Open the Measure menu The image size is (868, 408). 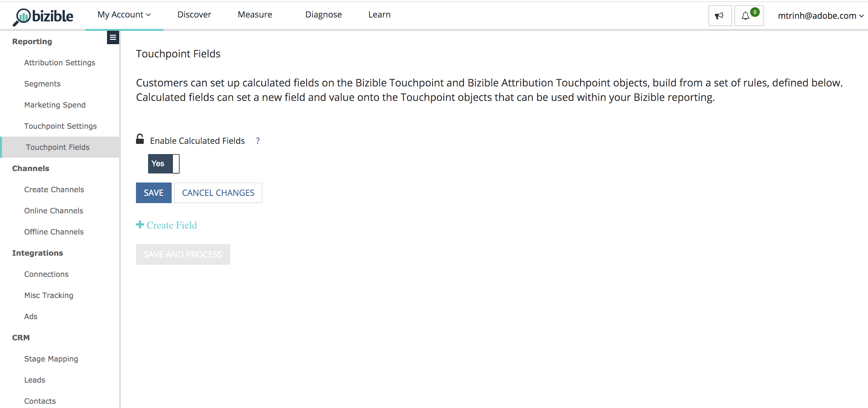coord(255,15)
